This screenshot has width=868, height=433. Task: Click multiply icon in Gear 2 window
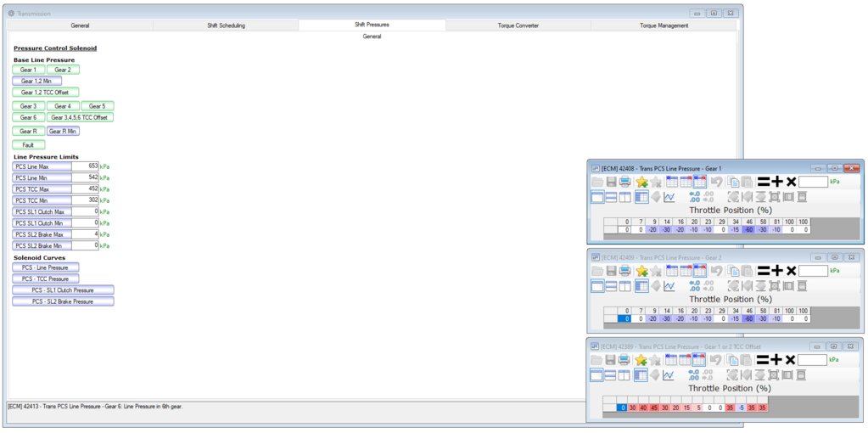click(x=791, y=270)
